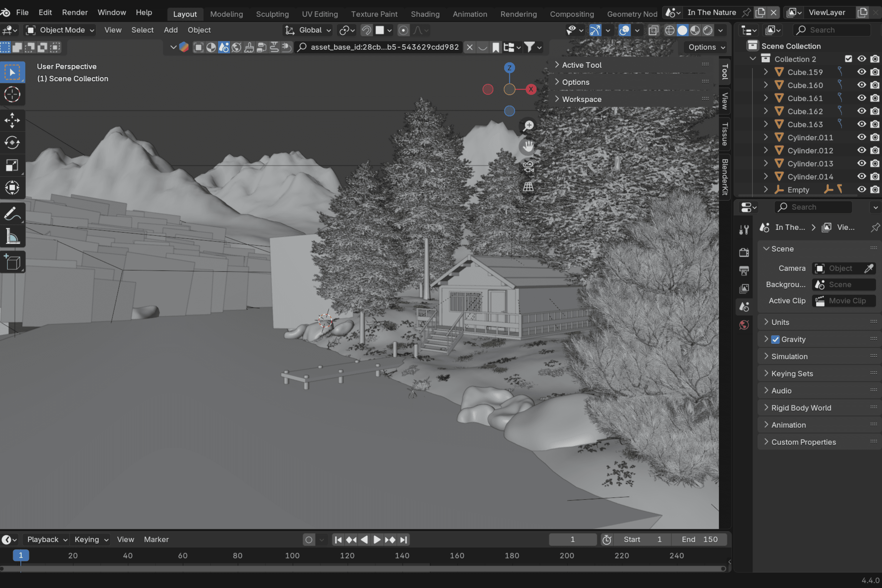
Task: Select the Move tool in toolbar
Action: pyautogui.click(x=12, y=120)
